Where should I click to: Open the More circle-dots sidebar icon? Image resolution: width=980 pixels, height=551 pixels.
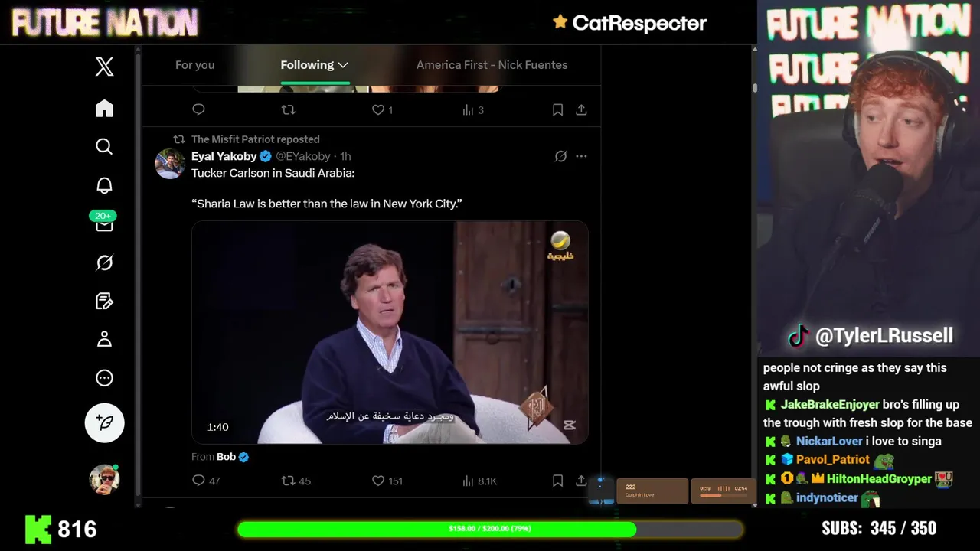pyautogui.click(x=104, y=378)
